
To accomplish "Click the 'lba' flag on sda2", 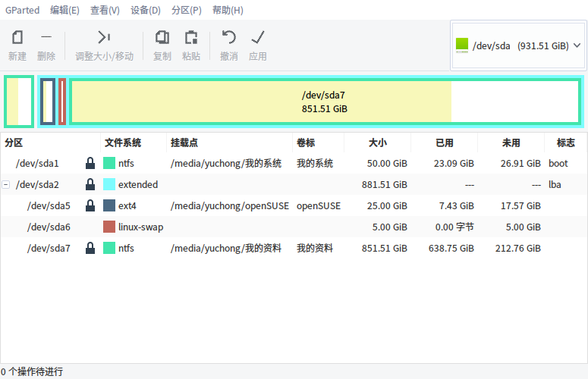I will pyautogui.click(x=555, y=185).
